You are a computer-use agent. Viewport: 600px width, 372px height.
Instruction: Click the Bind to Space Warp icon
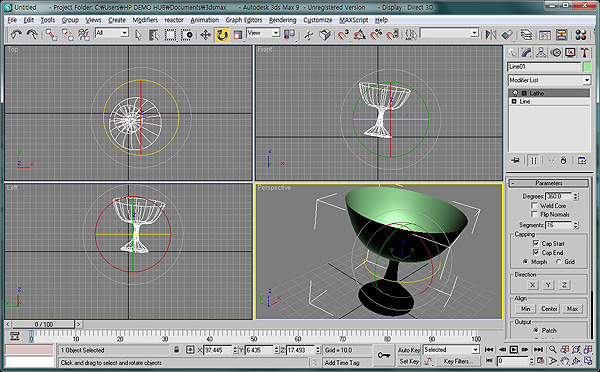point(84,35)
